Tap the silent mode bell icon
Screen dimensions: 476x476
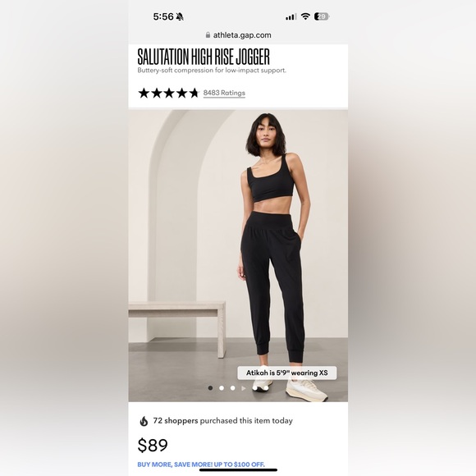tap(180, 16)
